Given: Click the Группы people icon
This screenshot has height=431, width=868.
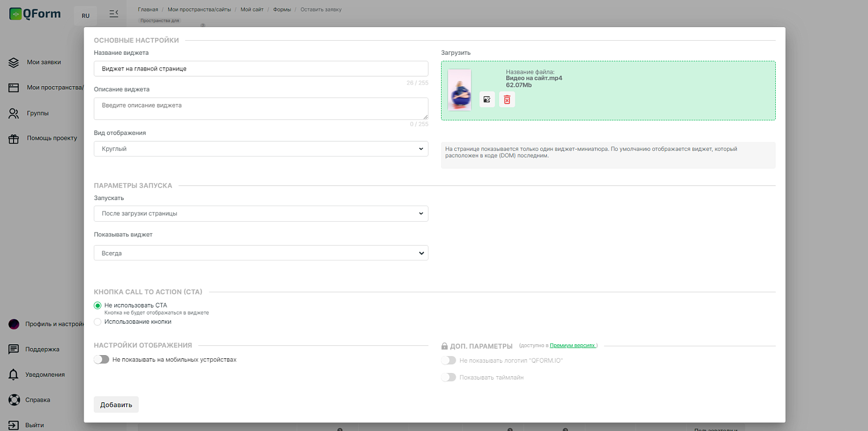Looking at the screenshot, I should coord(14,113).
